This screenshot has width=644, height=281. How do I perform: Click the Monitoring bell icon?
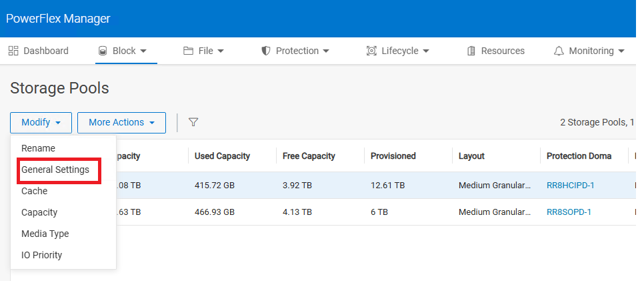click(x=559, y=51)
